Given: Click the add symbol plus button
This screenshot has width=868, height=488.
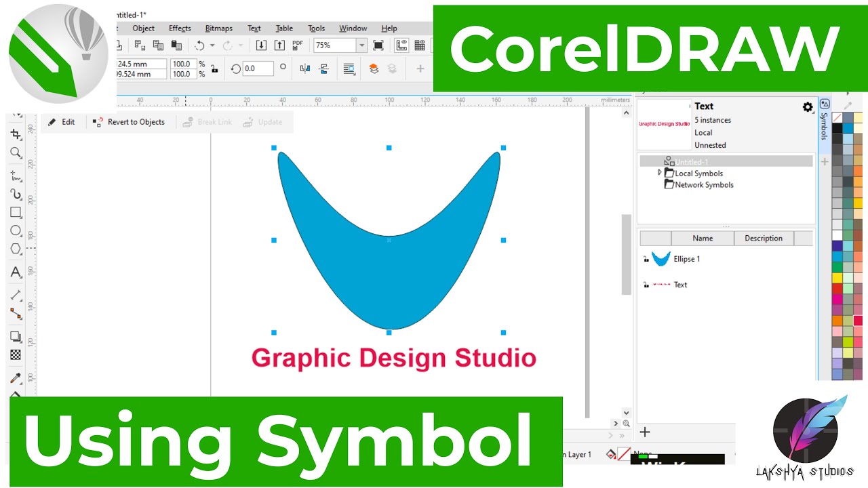Looking at the screenshot, I should (645, 432).
